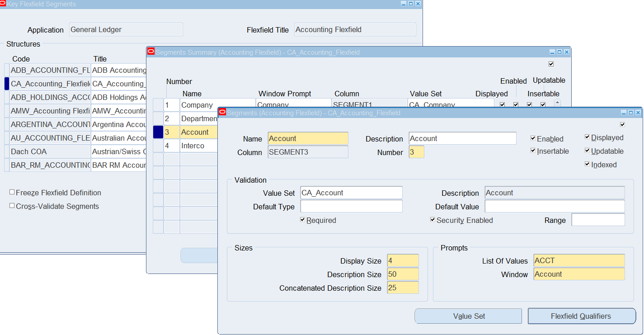Close the Key Flexfield Segments window

(418, 4)
